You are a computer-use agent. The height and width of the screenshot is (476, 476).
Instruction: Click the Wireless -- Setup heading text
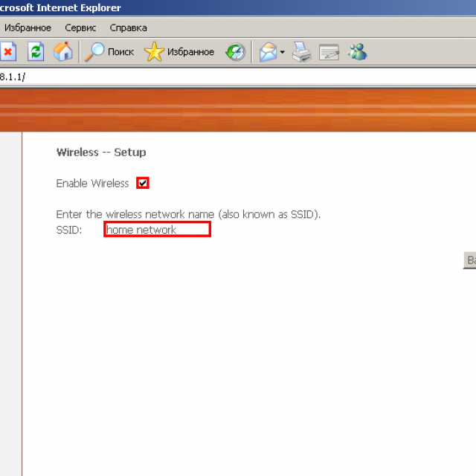click(x=101, y=152)
